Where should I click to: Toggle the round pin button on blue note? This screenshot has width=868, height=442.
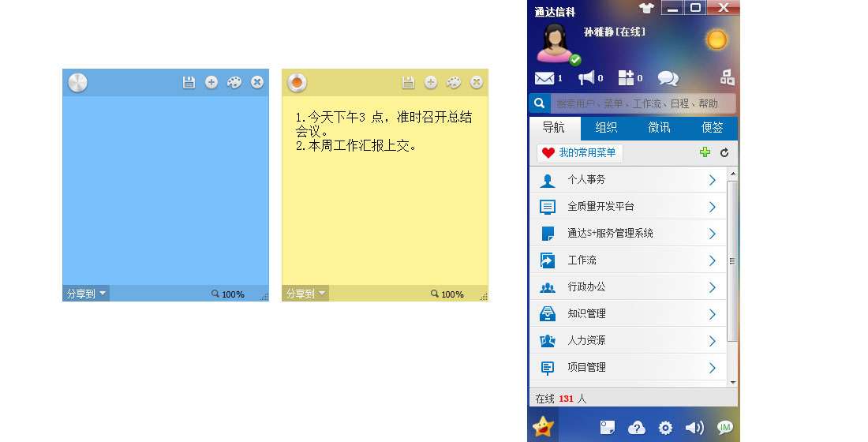[77, 82]
